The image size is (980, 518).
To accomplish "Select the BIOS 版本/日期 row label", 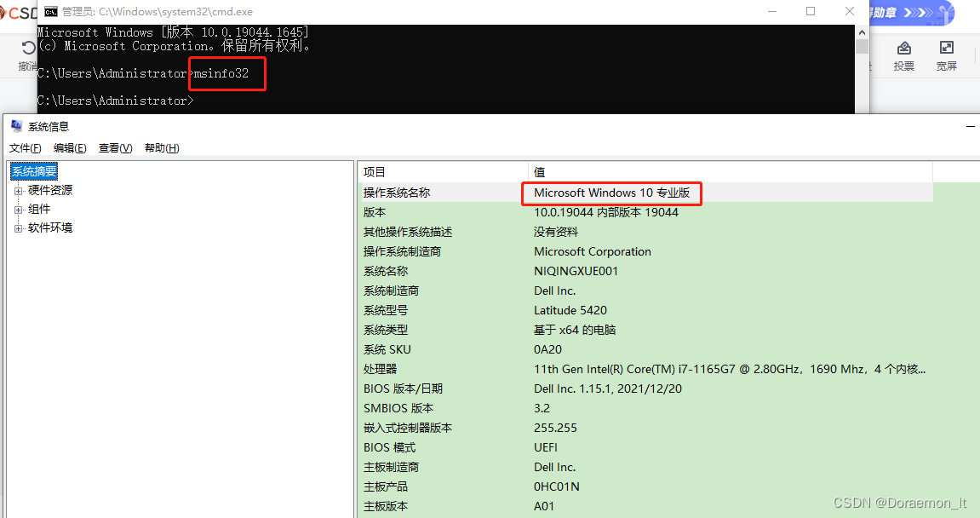I will click(403, 388).
